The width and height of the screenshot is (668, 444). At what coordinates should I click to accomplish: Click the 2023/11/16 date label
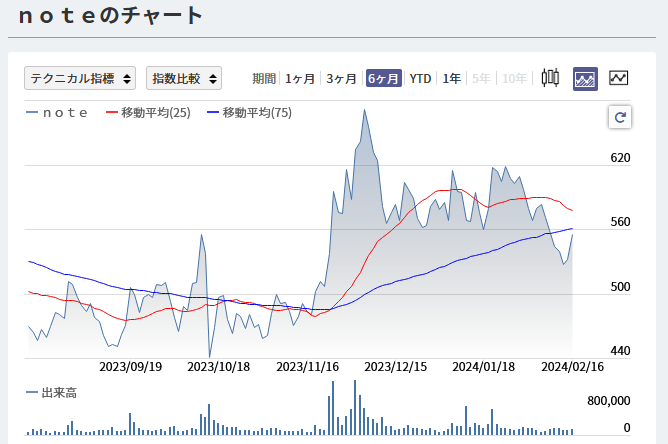tap(308, 367)
